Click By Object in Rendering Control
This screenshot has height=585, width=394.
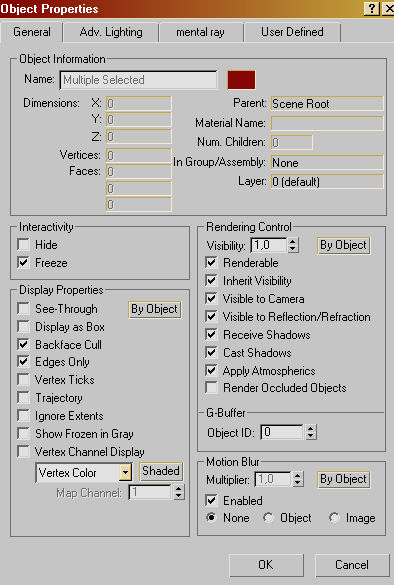[343, 245]
